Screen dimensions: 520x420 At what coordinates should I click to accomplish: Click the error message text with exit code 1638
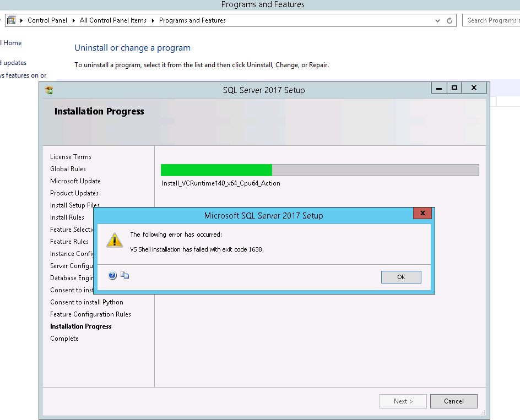click(197, 249)
